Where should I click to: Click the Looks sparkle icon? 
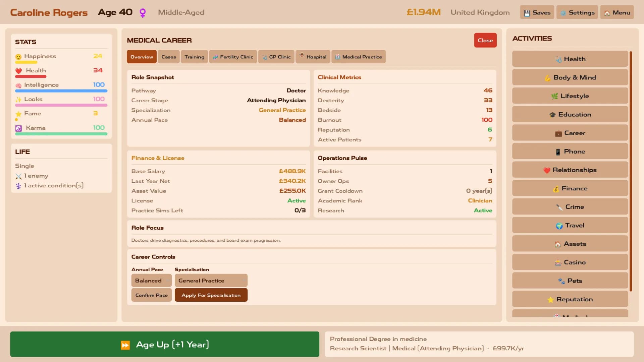[x=18, y=100]
